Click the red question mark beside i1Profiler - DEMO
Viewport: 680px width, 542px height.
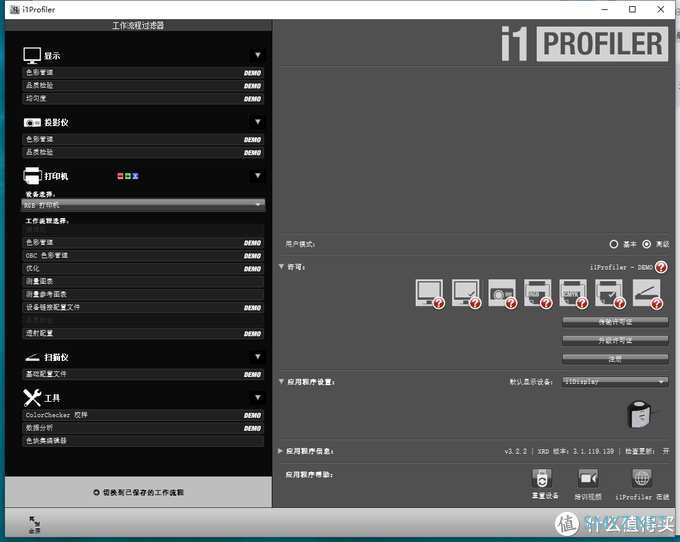tap(661, 267)
